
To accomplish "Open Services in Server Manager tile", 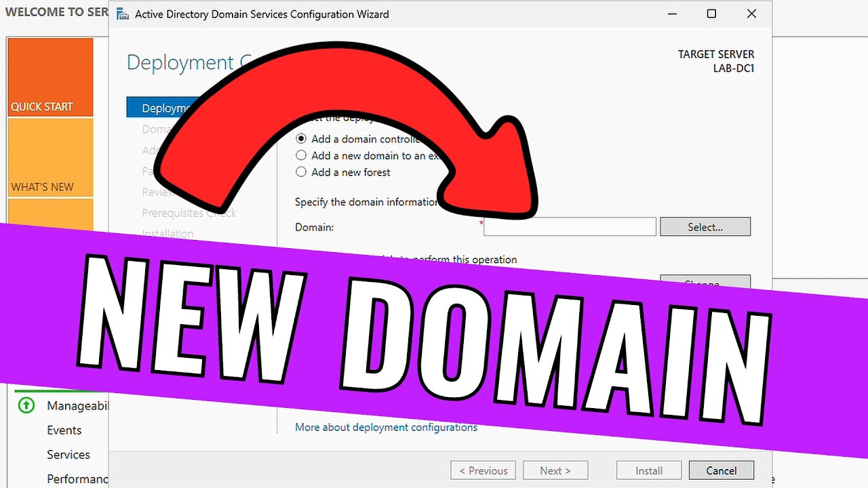I will [x=68, y=455].
